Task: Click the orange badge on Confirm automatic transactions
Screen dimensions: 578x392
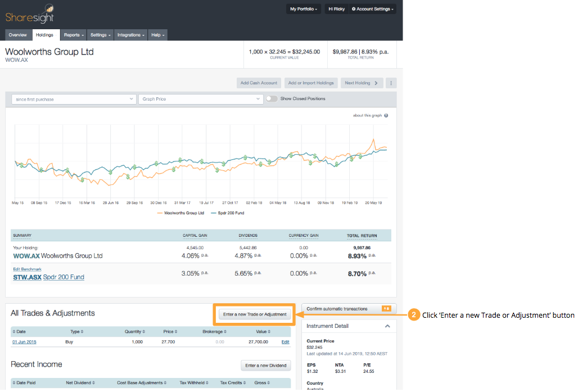Action: (386, 309)
